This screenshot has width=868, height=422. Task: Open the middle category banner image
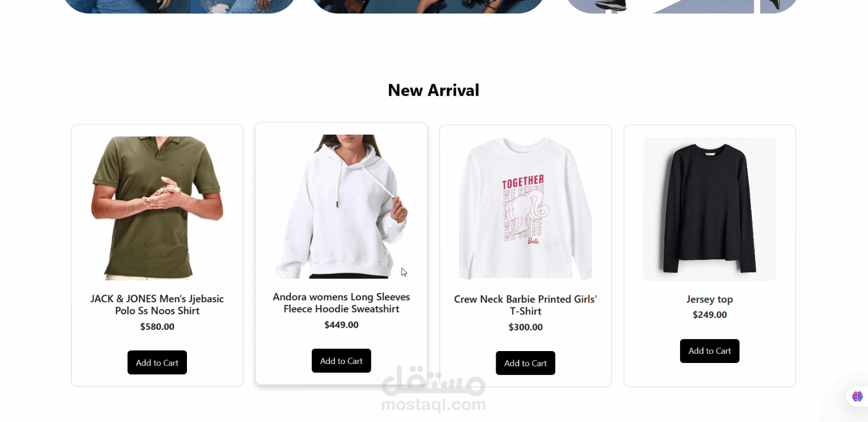click(428, 6)
